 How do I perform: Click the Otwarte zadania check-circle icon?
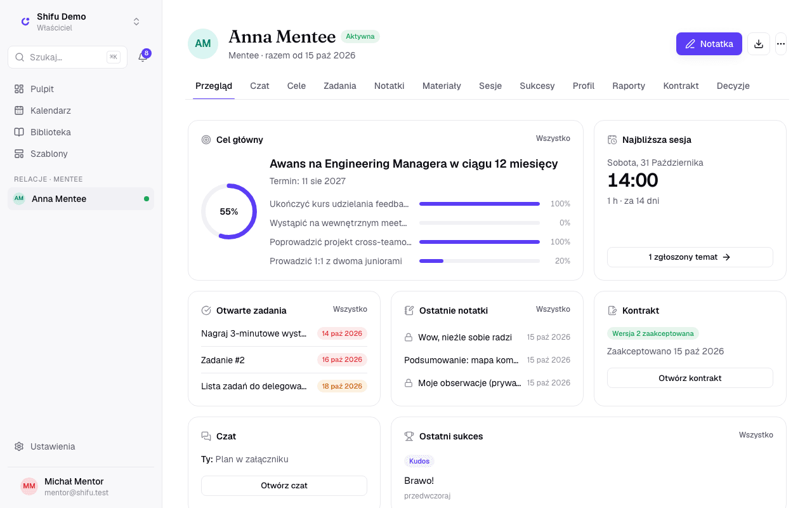click(x=206, y=311)
